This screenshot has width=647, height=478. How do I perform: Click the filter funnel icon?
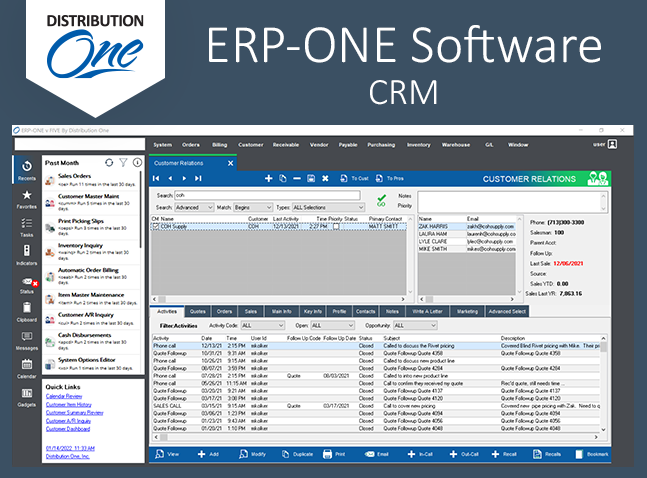pos(123,163)
